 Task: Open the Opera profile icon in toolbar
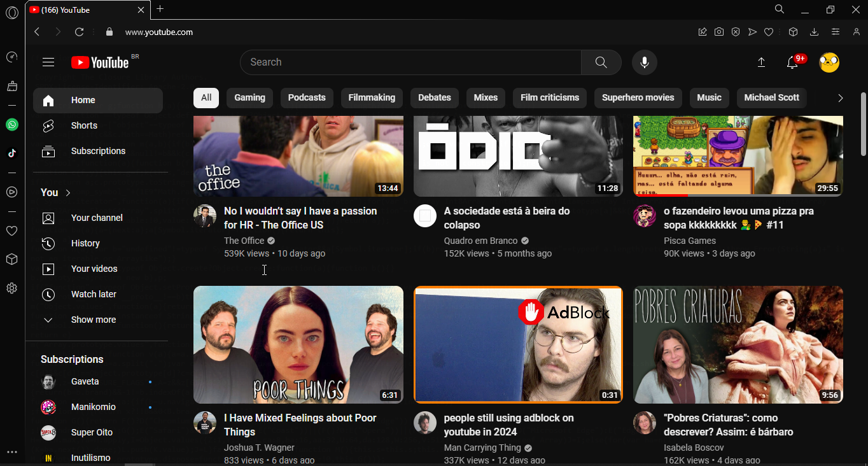[857, 32]
